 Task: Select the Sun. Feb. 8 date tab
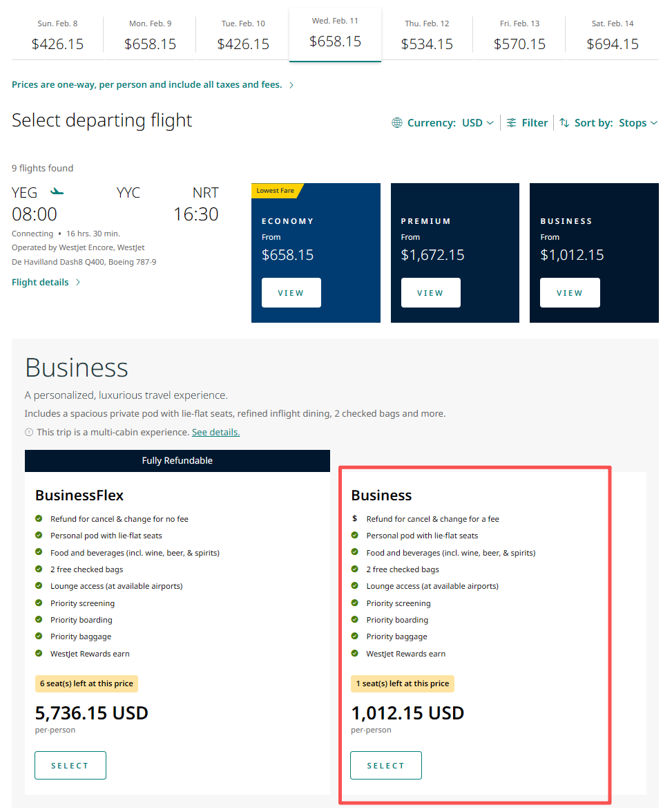57,36
